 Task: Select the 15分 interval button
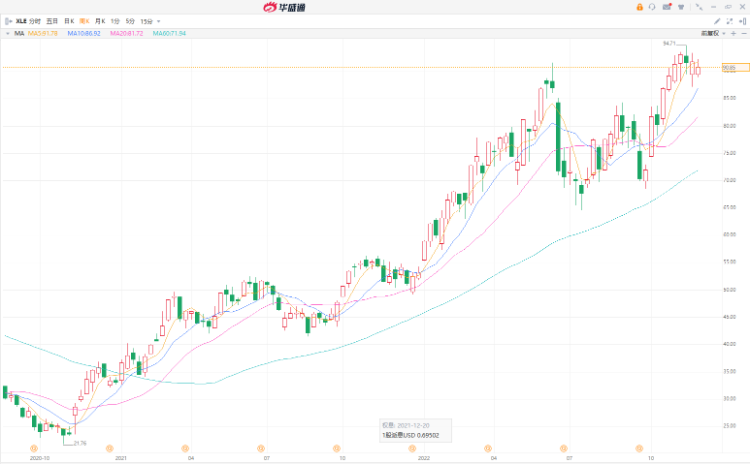[x=147, y=20]
